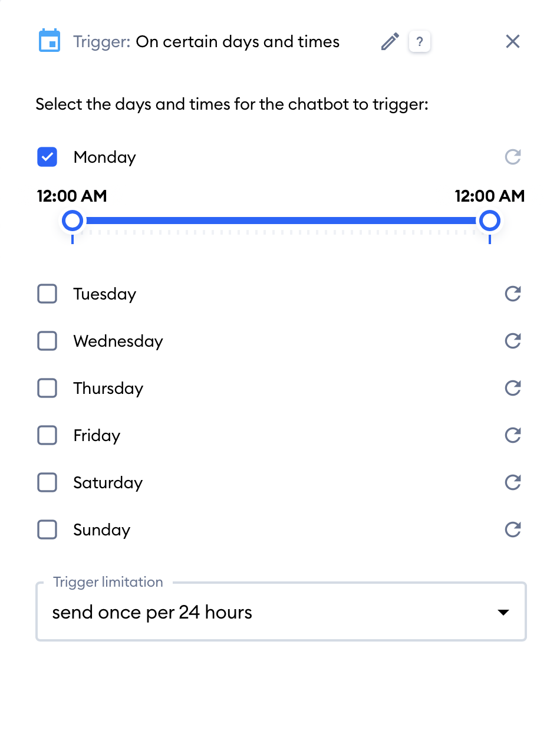The image size is (560, 730).
Task: Close the trigger settings panel
Action: pyautogui.click(x=513, y=41)
